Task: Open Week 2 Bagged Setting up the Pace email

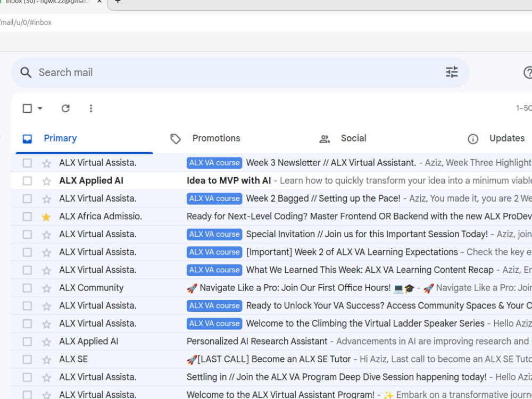Action: 323,198
